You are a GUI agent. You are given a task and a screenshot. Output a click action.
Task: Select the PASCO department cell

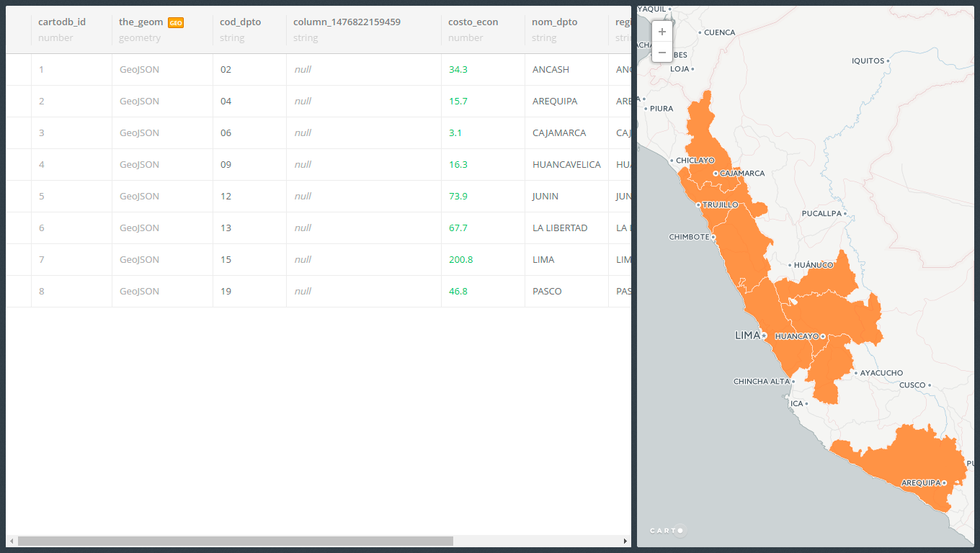click(x=547, y=292)
